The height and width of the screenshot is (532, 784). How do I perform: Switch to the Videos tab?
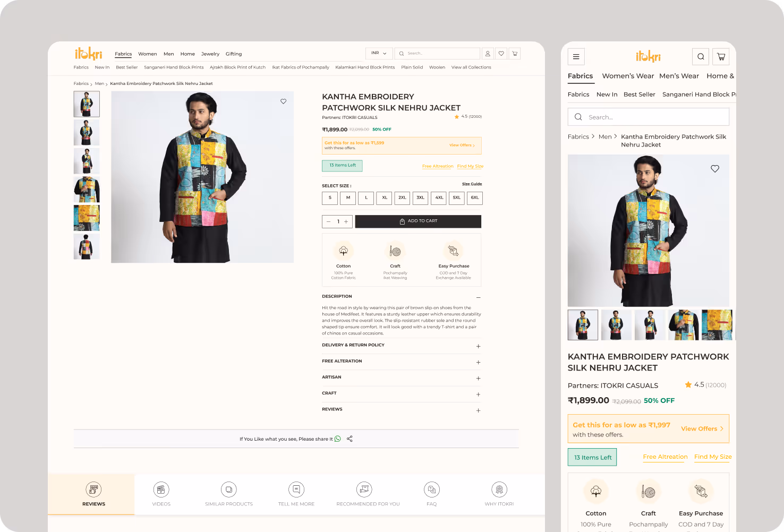(x=161, y=494)
